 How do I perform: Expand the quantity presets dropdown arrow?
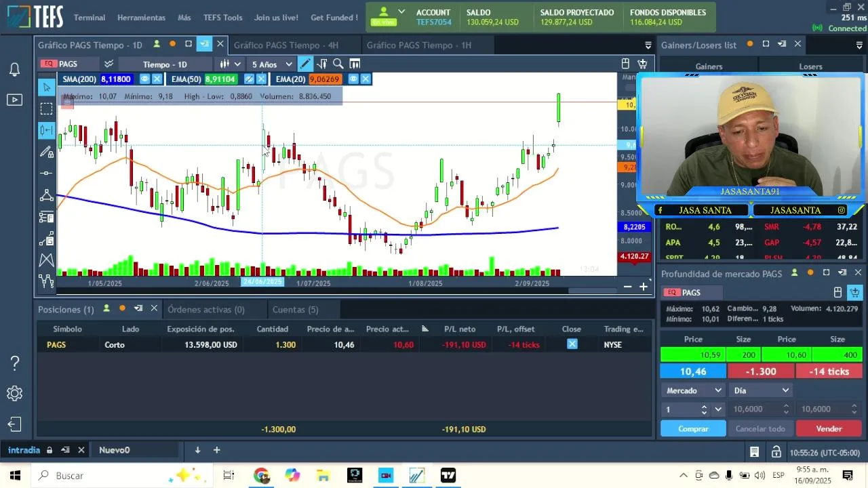coord(718,409)
